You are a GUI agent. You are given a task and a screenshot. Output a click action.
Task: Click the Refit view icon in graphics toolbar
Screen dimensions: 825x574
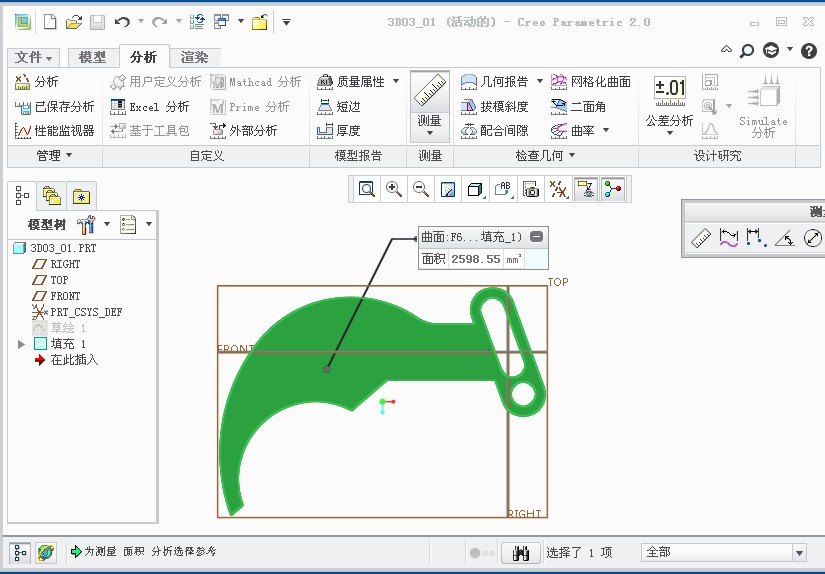[x=367, y=189]
